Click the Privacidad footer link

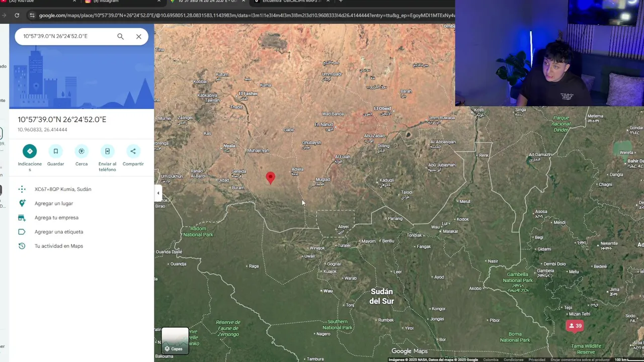click(537, 359)
